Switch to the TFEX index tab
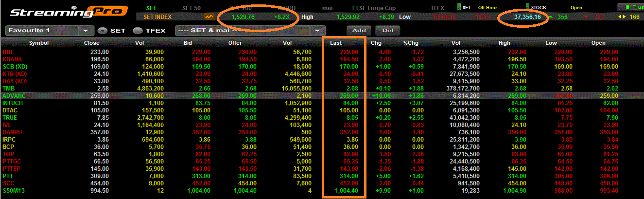 [437, 8]
